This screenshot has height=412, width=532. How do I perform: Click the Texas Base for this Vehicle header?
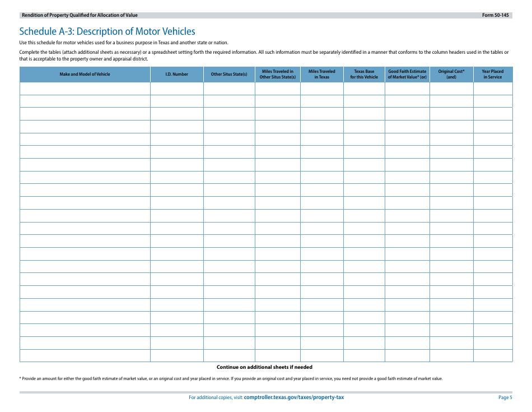pos(363,74)
